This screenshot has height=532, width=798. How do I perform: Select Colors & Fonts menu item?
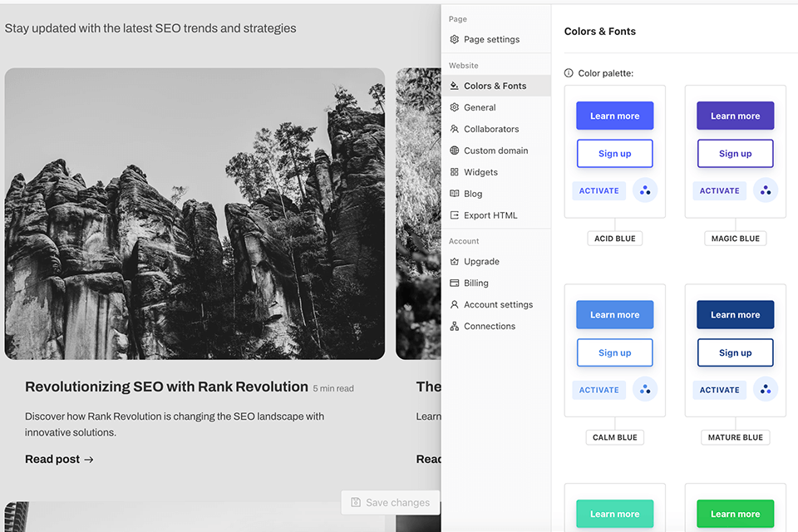pos(496,86)
